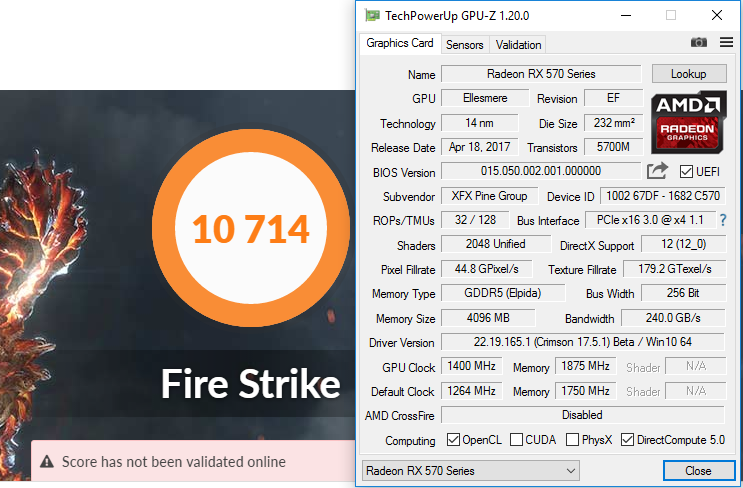Image resolution: width=743 pixels, height=488 pixels.
Task: Click the ROPs/TMUs field 32 / 128
Action: pos(475,220)
